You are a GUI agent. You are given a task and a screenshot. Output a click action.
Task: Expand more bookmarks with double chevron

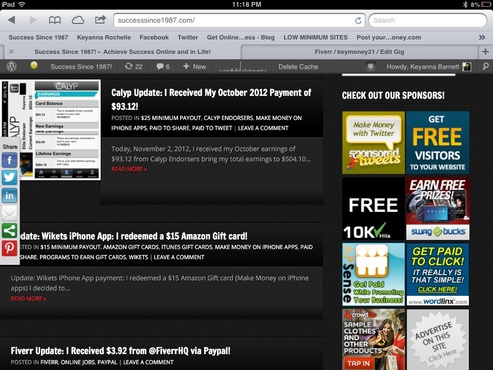click(482, 37)
